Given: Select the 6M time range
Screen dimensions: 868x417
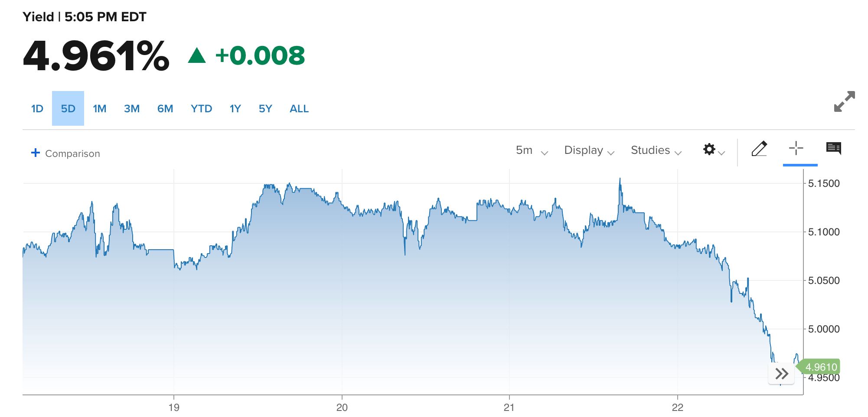Looking at the screenshot, I should (x=165, y=109).
